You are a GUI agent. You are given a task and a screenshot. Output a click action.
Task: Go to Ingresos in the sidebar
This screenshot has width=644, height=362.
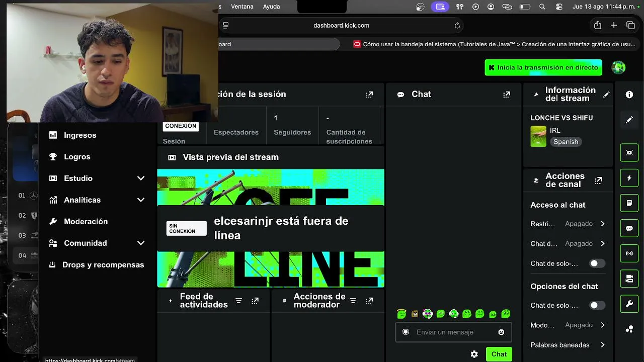(79, 135)
